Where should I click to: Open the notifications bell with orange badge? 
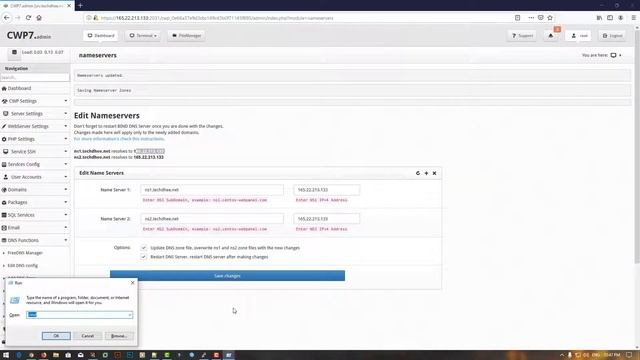coord(551,36)
